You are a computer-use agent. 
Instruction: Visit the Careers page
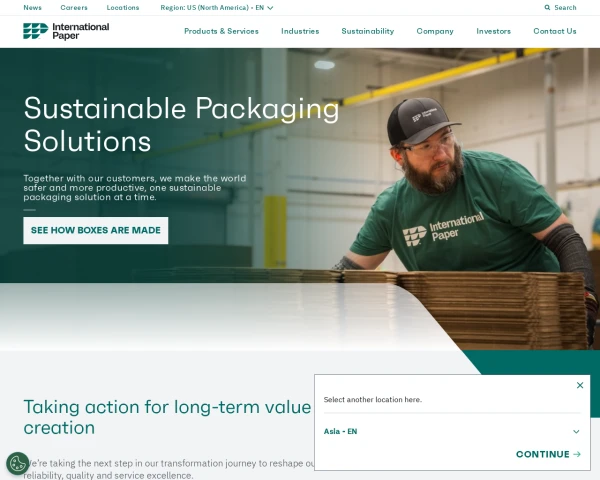coord(74,8)
